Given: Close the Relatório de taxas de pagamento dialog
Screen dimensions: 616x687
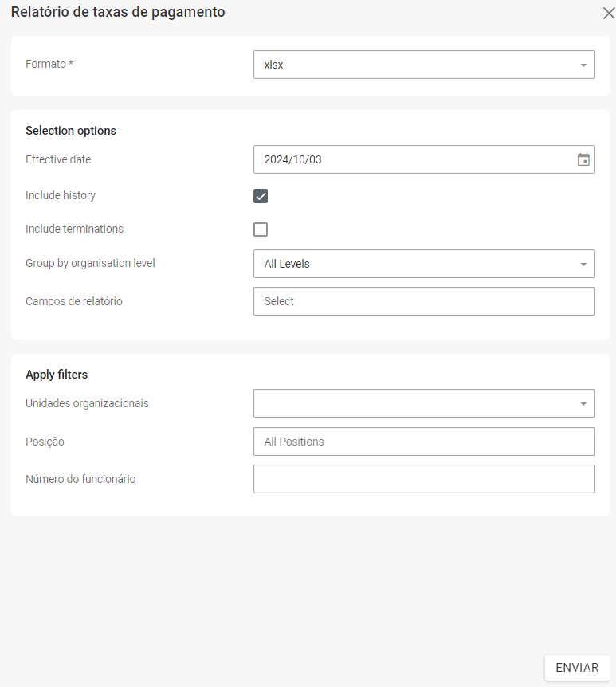Looking at the screenshot, I should point(608,13).
